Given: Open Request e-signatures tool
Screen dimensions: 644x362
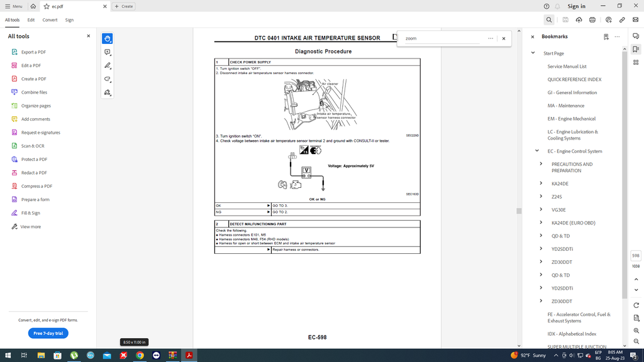Looking at the screenshot, I should click(x=36, y=133).
